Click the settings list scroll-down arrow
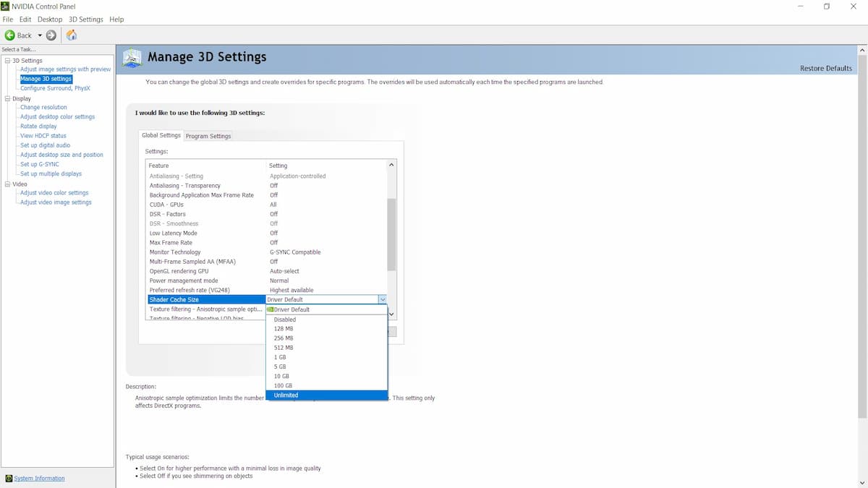 [x=392, y=314]
